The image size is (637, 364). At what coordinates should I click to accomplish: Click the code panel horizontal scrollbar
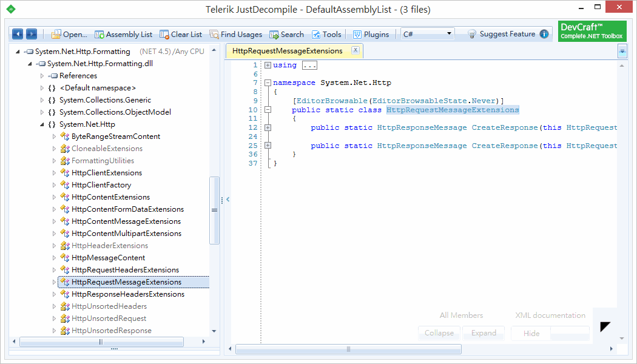348,349
